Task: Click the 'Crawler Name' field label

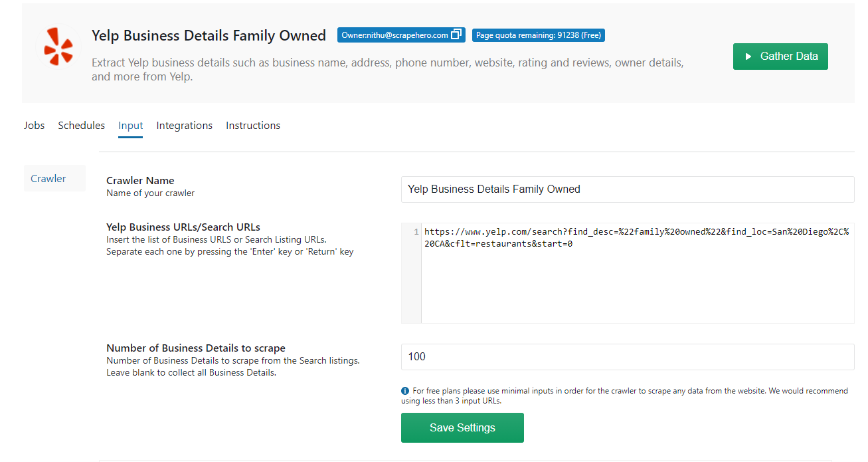Action: coord(140,181)
